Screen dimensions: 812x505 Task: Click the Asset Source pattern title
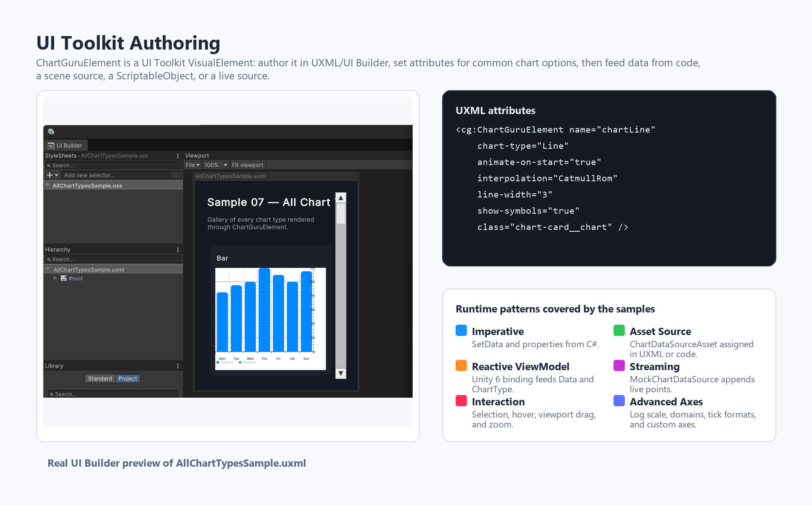click(660, 331)
